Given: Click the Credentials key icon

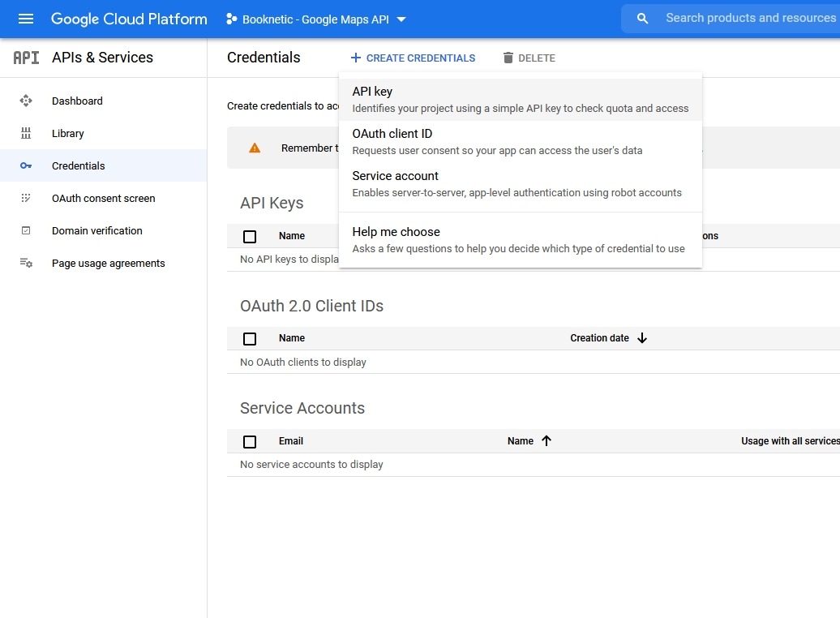Looking at the screenshot, I should tap(26, 165).
